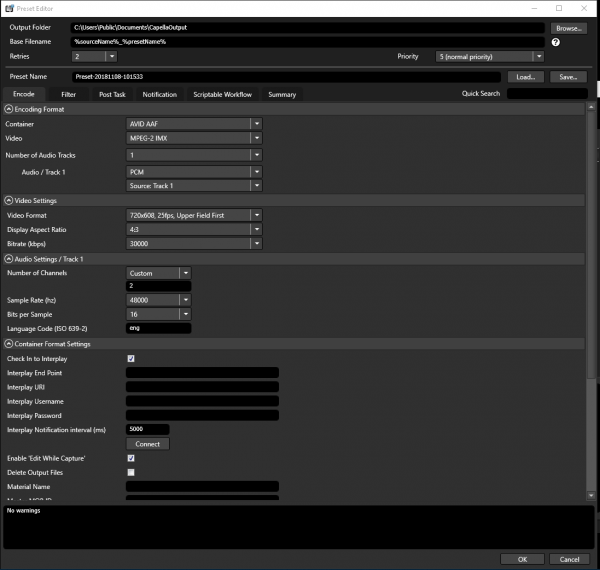Image resolution: width=600 pixels, height=570 pixels.
Task: Click the help question mark icon
Action: pos(555,43)
